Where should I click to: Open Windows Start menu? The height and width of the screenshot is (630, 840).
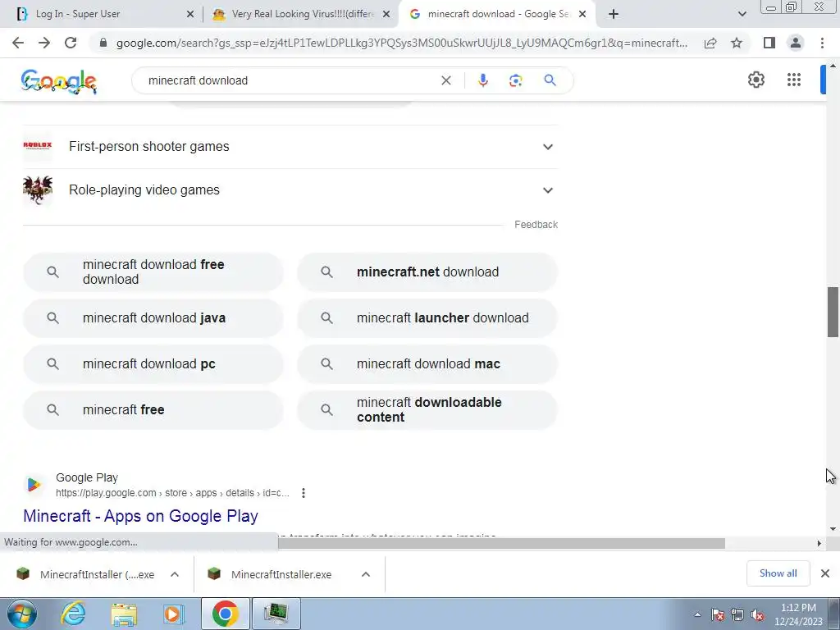(x=21, y=614)
